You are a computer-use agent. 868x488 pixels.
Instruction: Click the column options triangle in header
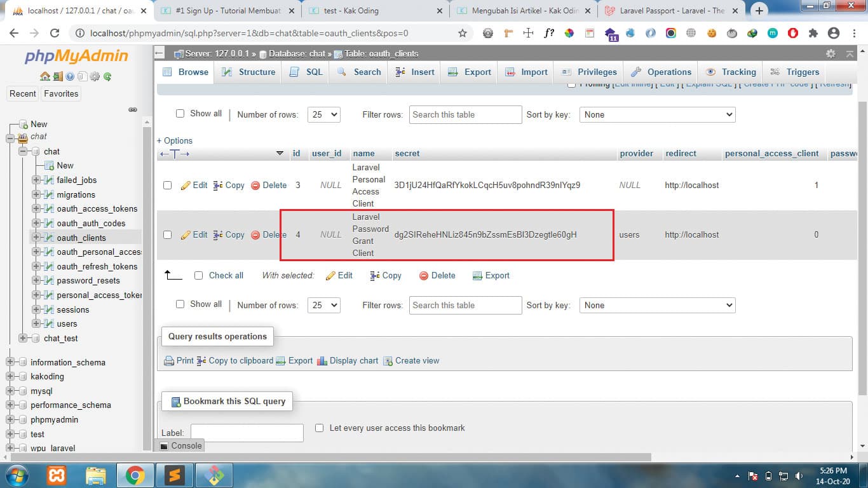280,154
